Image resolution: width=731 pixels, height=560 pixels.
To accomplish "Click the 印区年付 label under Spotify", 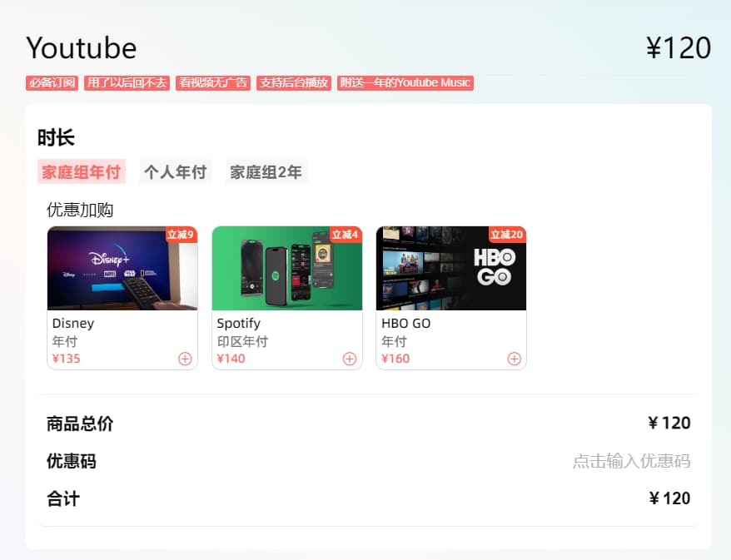I will [242, 341].
